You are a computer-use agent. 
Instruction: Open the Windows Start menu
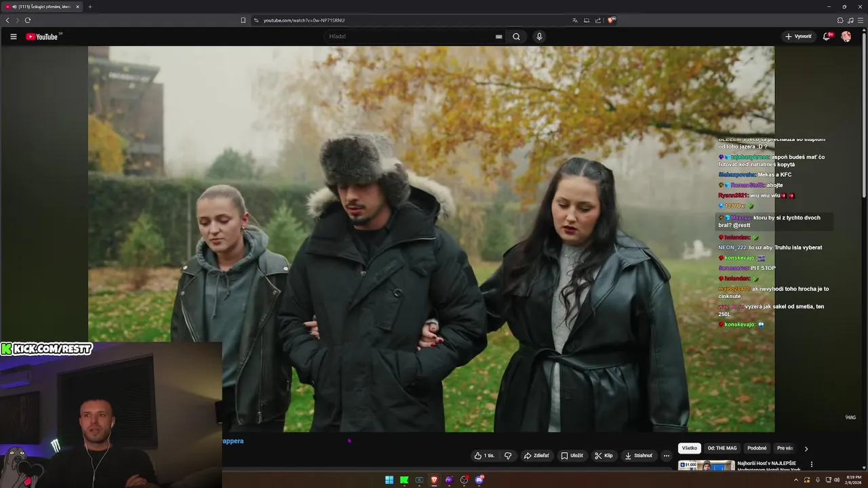(x=389, y=480)
